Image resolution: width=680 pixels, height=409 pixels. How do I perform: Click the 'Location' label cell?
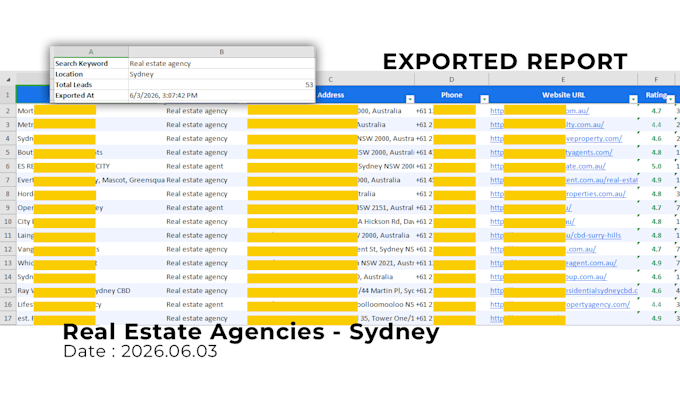91,74
